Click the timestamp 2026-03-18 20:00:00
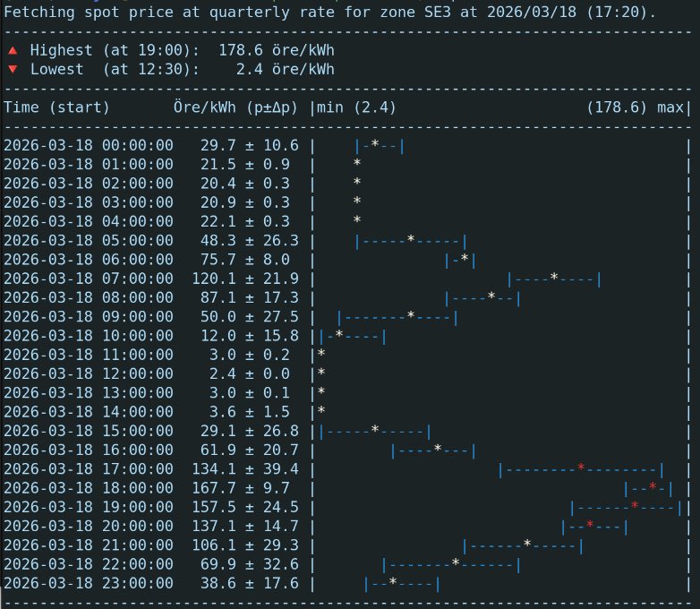 coord(89,526)
